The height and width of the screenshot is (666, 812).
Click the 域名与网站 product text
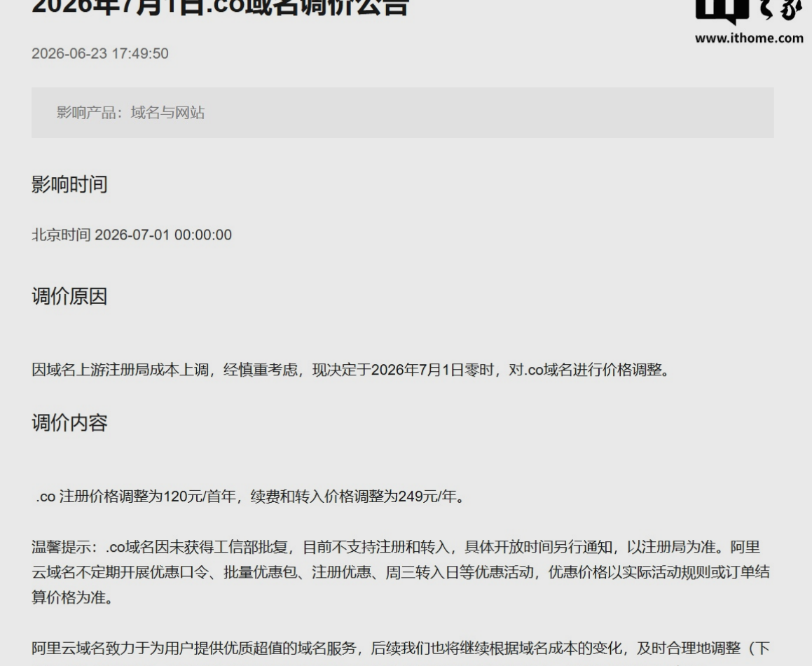click(167, 112)
